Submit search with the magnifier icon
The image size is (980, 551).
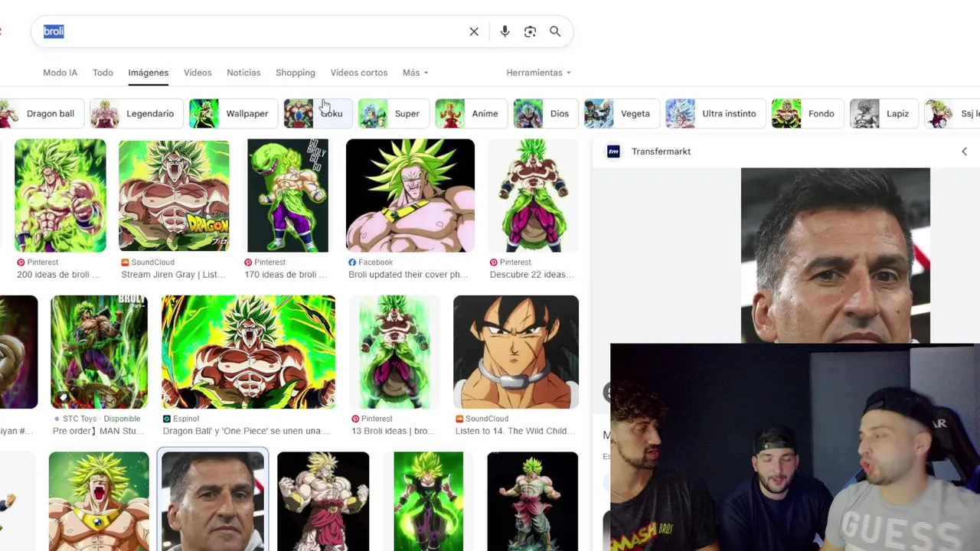(555, 31)
